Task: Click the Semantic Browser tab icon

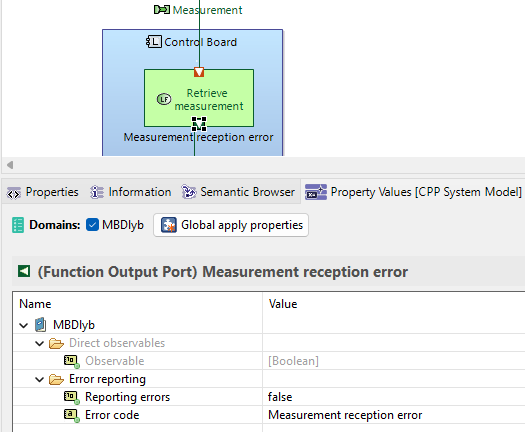Action: click(x=189, y=192)
